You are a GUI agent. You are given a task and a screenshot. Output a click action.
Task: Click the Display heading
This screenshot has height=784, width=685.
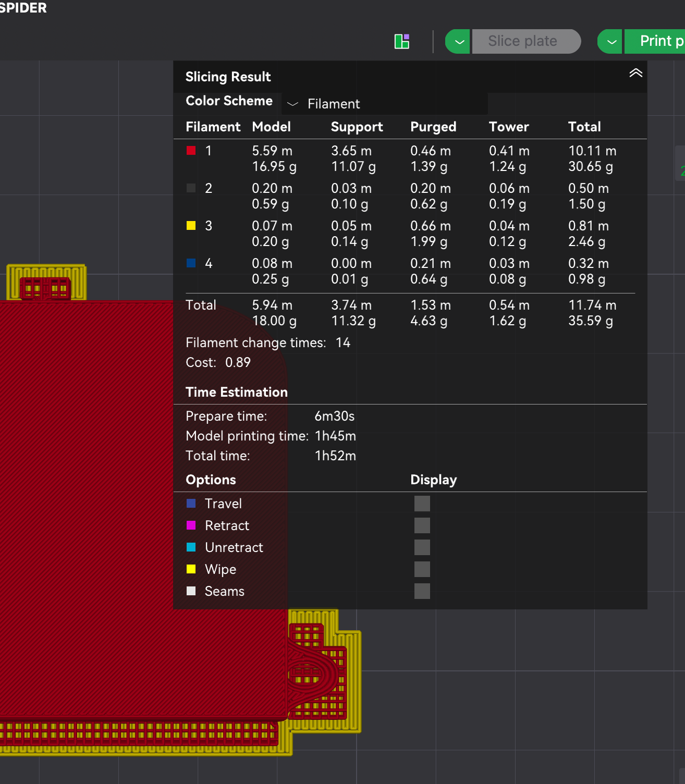434,480
